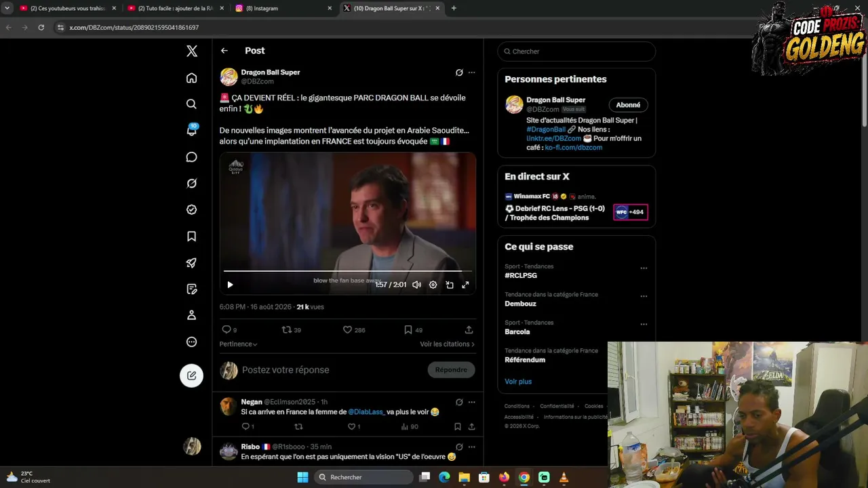Go to X home via the house icon
This screenshot has width=868, height=488.
pyautogui.click(x=192, y=78)
